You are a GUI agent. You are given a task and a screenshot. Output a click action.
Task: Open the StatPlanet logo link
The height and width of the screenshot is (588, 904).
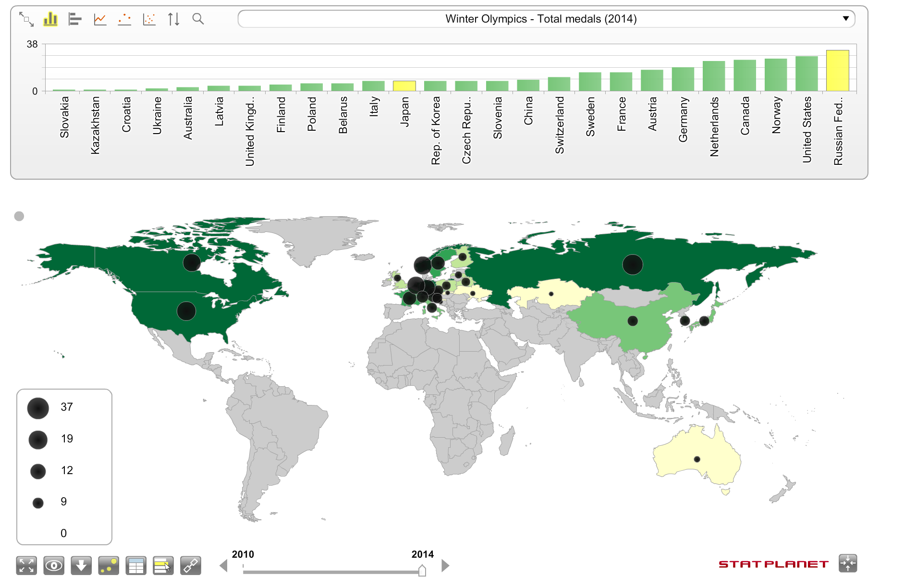[x=773, y=564]
